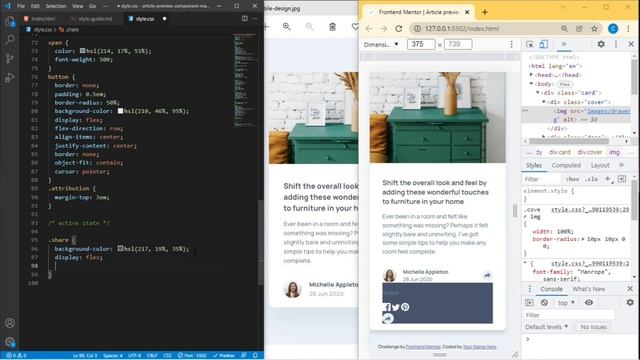This screenshot has height=360, width=640.
Task: Click the Twitter icon in share panel
Action: [396, 307]
